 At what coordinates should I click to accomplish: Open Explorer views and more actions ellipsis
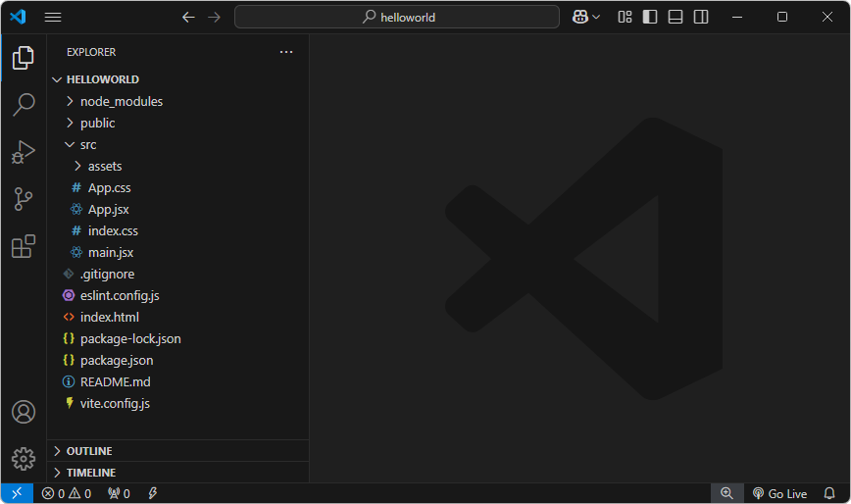pyautogui.click(x=286, y=52)
